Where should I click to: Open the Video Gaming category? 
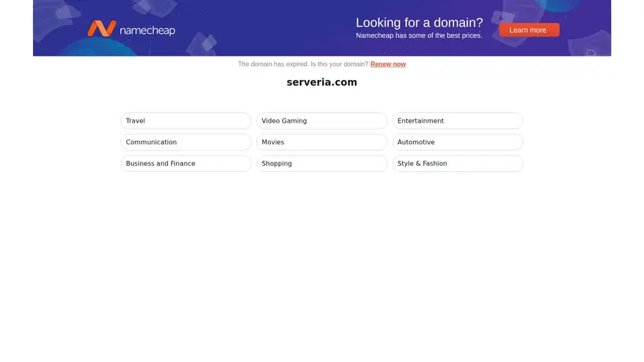[321, 121]
